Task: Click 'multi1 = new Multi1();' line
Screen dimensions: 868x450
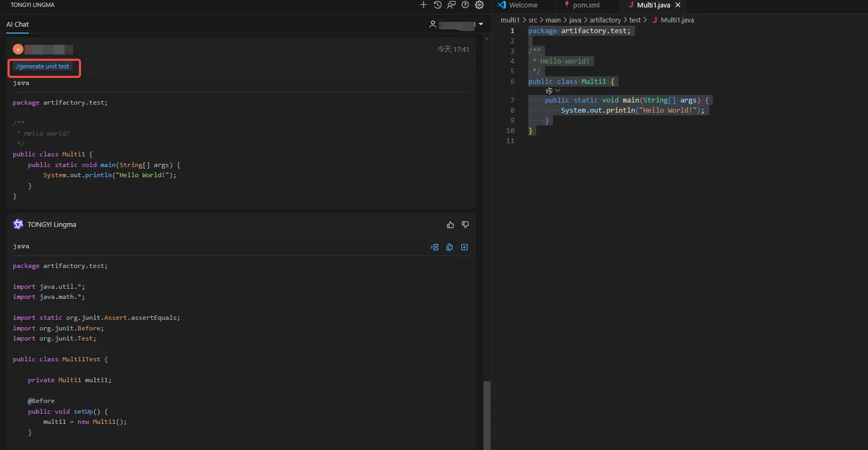Action: point(85,421)
